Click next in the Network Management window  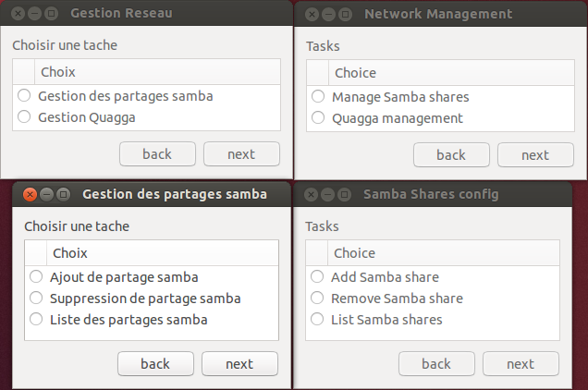pos(535,155)
